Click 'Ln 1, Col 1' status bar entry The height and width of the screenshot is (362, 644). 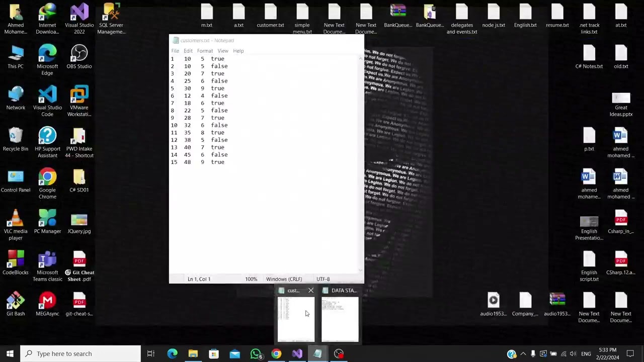coord(199,279)
